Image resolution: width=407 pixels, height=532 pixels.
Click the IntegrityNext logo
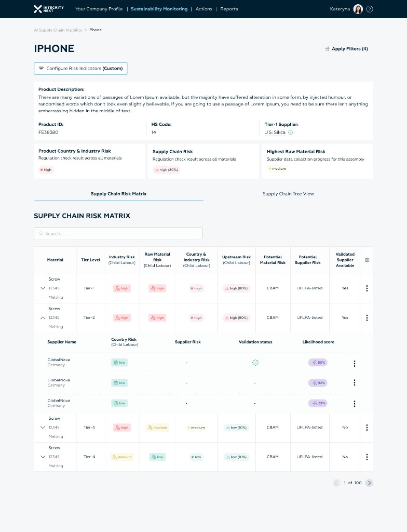[49, 9]
